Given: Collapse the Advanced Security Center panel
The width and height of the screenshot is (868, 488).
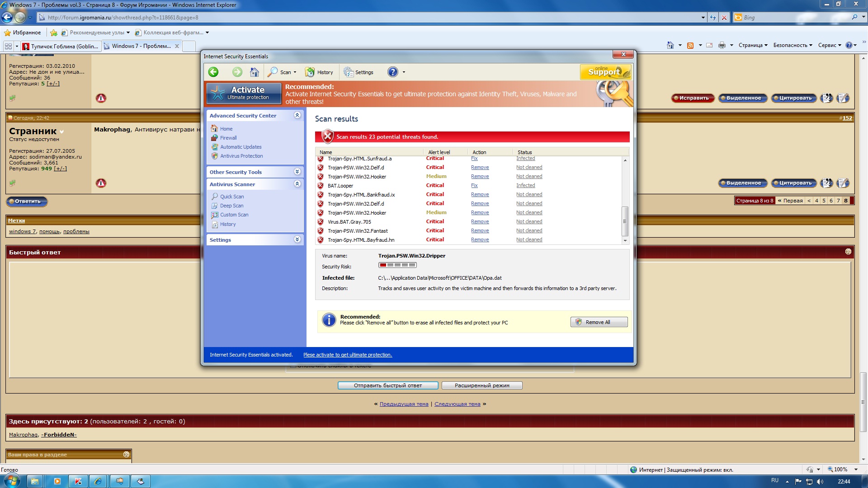Looking at the screenshot, I should coord(297,115).
